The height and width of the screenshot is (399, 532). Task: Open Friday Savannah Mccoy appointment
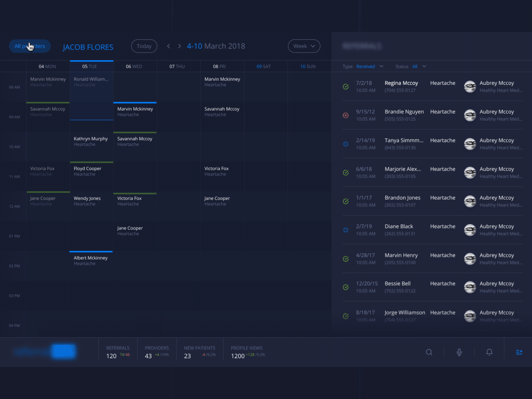point(222,117)
